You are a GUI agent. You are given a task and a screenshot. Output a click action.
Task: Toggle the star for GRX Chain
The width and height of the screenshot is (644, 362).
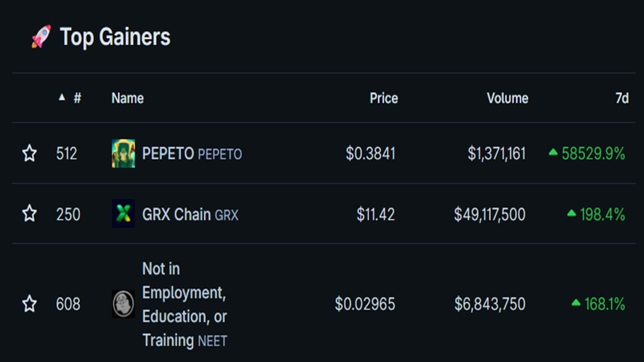(30, 214)
